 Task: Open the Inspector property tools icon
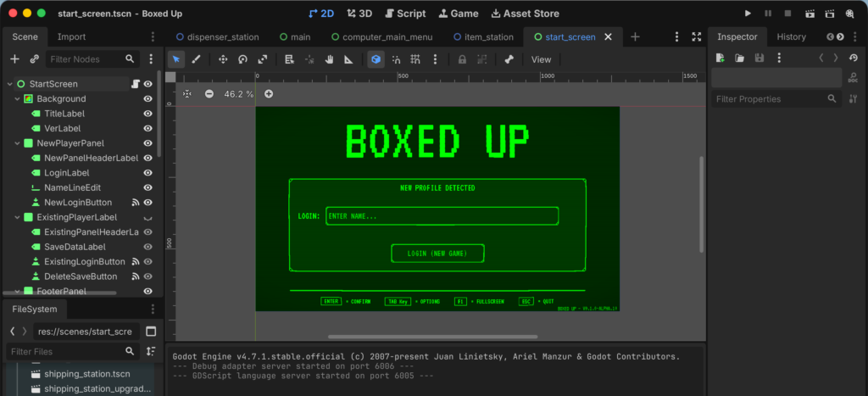[x=853, y=98]
